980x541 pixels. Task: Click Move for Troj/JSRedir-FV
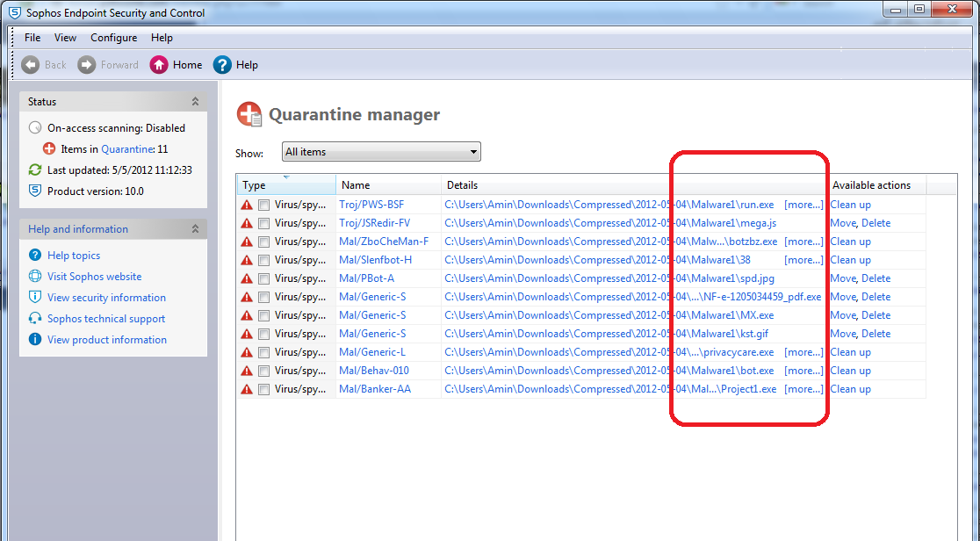click(843, 223)
